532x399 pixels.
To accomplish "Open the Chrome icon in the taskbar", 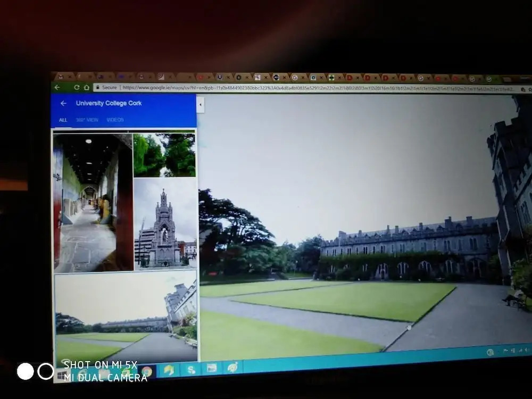I will (146, 371).
